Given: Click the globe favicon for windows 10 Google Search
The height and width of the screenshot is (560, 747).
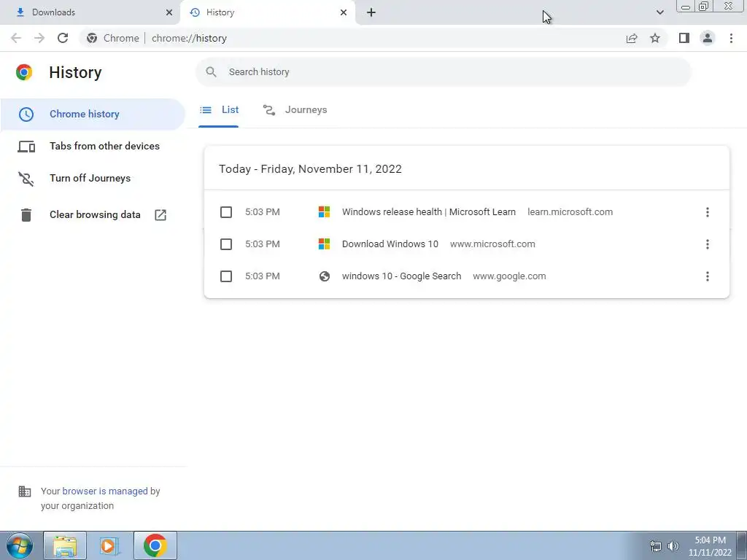Looking at the screenshot, I should (325, 276).
